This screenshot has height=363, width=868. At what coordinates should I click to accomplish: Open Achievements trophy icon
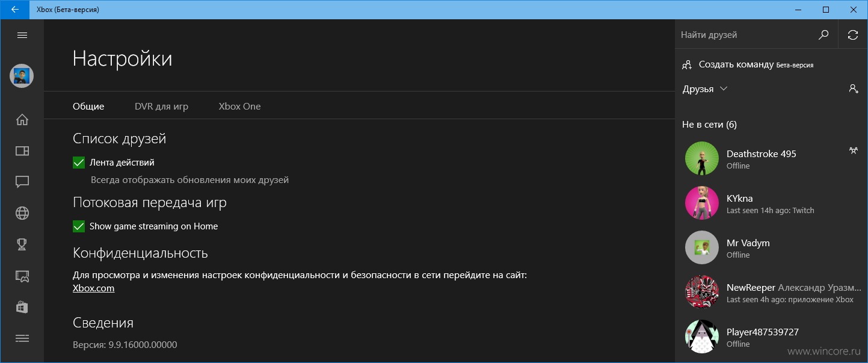click(x=22, y=244)
